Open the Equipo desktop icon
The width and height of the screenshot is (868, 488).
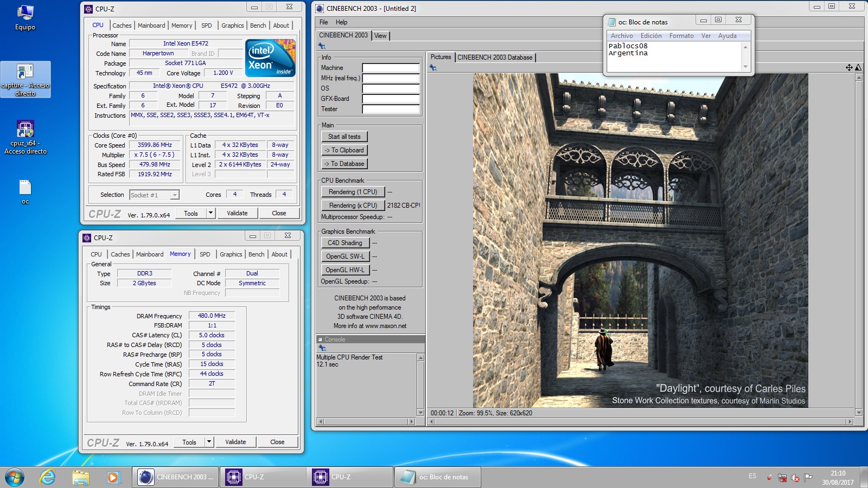pos(25,18)
